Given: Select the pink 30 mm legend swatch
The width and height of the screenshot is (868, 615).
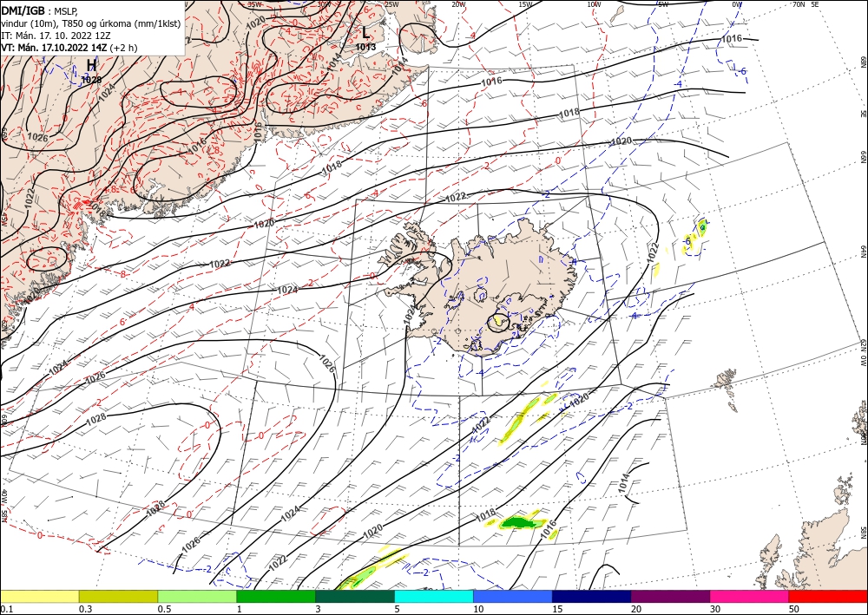Looking at the screenshot, I should [x=750, y=596].
